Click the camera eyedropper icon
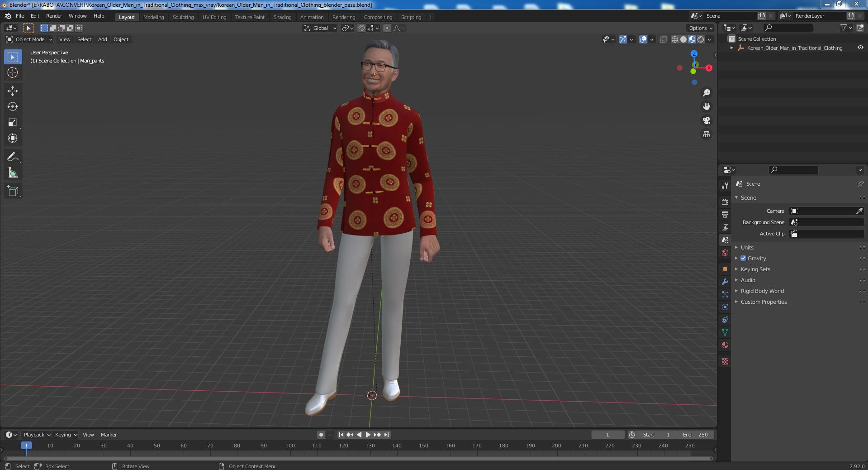The image size is (868, 470). tap(859, 211)
